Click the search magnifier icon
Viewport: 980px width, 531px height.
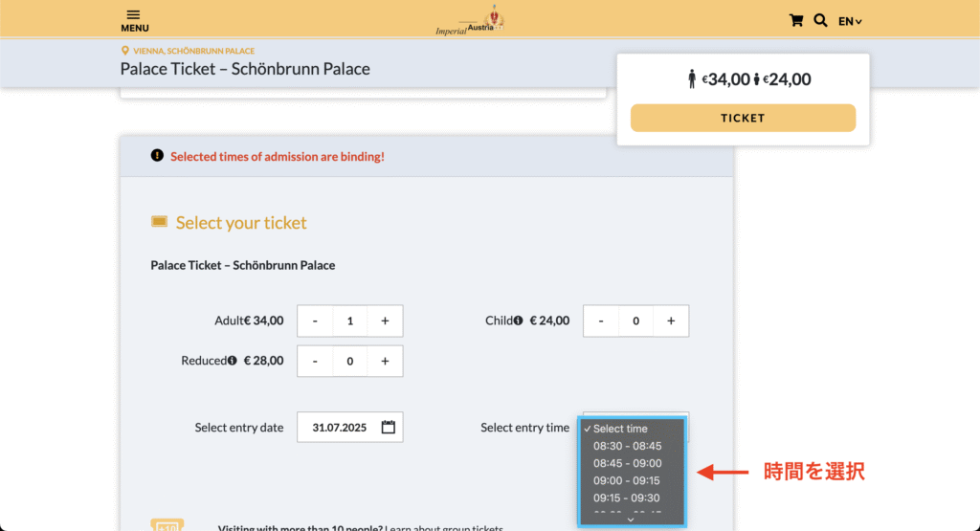820,21
